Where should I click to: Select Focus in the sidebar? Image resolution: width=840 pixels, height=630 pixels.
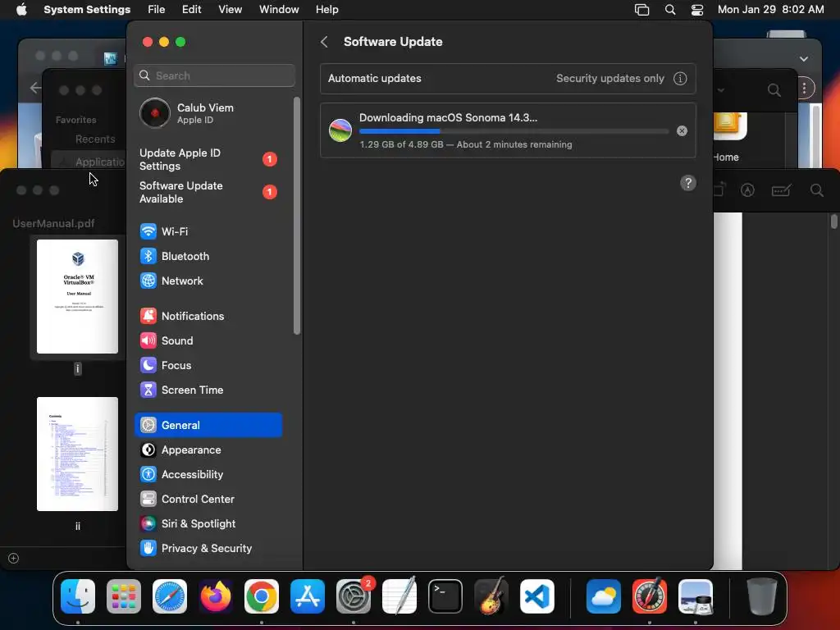click(x=208, y=365)
